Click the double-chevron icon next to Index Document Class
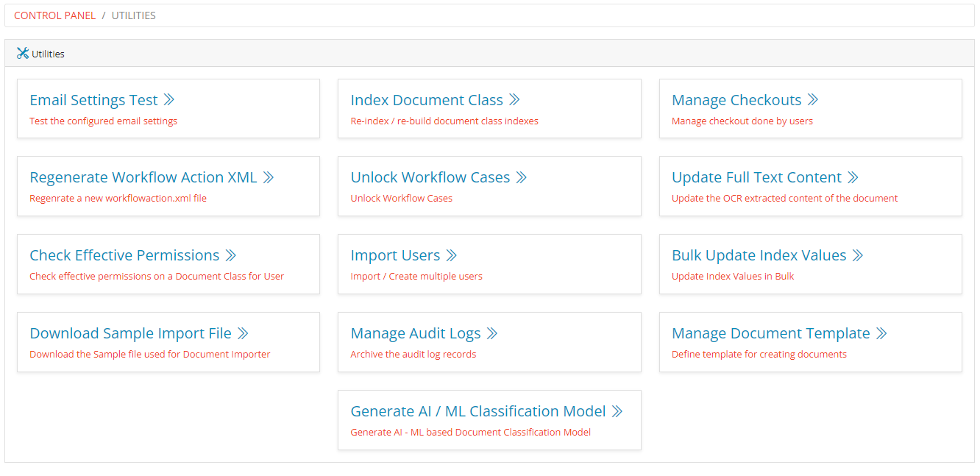Screen dimensions: 980x476 coord(514,100)
